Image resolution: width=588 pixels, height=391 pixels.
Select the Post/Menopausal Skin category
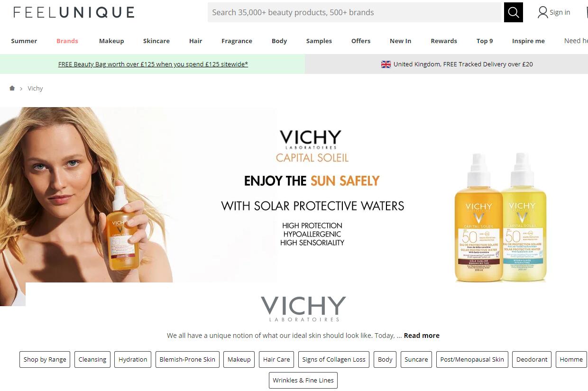pyautogui.click(x=472, y=360)
